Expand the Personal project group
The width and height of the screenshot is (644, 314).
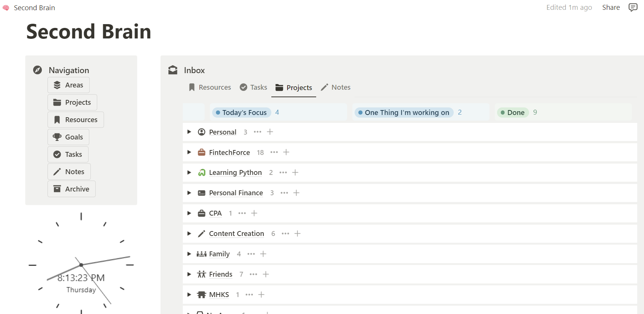(189, 132)
